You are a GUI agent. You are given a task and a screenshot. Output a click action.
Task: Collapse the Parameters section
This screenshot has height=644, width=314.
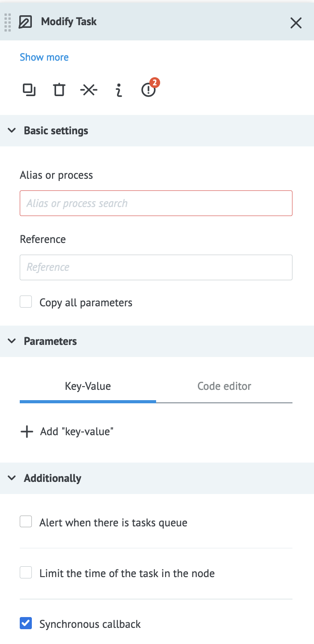(12, 341)
